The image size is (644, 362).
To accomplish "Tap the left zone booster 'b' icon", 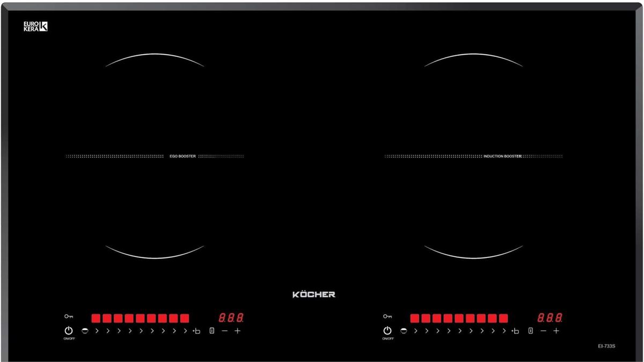I will click(196, 331).
